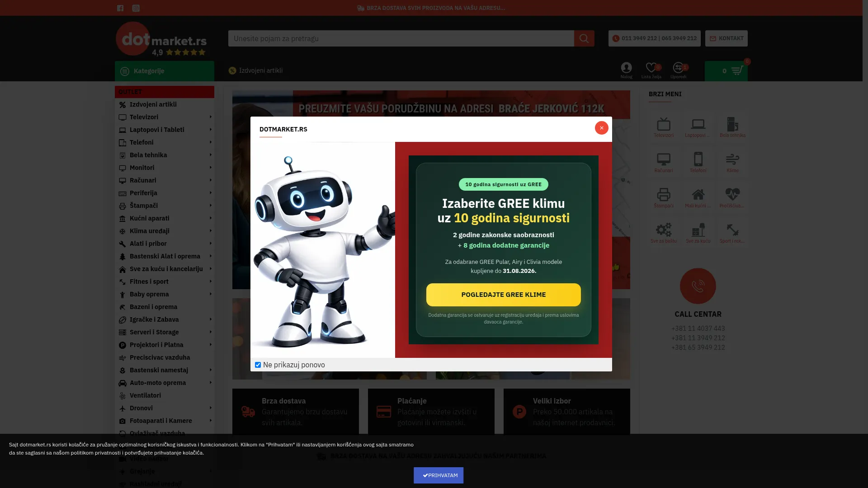
Task: Toggle Ne prikazuj ponovo checkbox
Action: tap(258, 365)
